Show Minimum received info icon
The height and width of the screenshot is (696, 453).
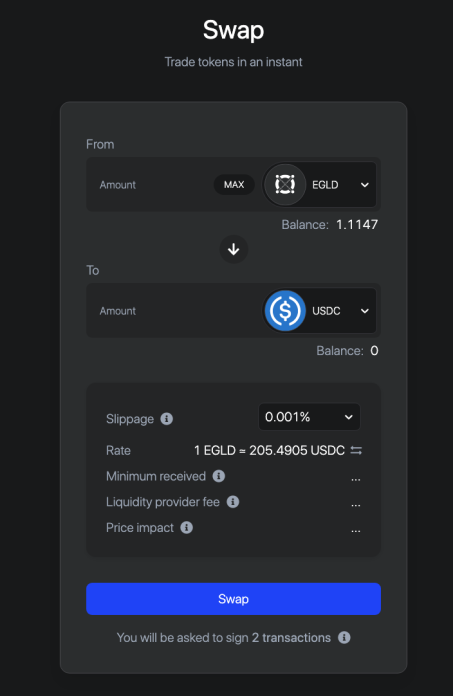[219, 476]
